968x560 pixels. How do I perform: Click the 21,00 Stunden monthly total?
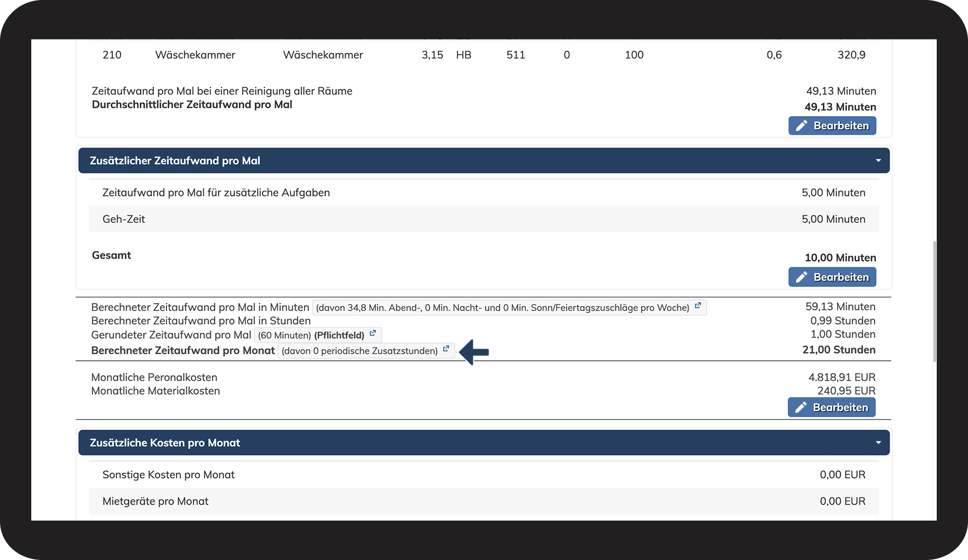839,350
